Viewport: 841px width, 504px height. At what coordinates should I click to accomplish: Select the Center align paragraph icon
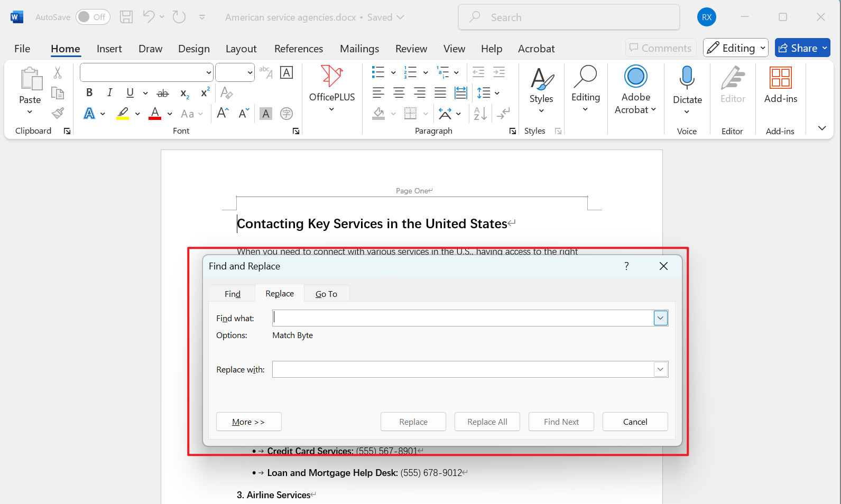399,93
